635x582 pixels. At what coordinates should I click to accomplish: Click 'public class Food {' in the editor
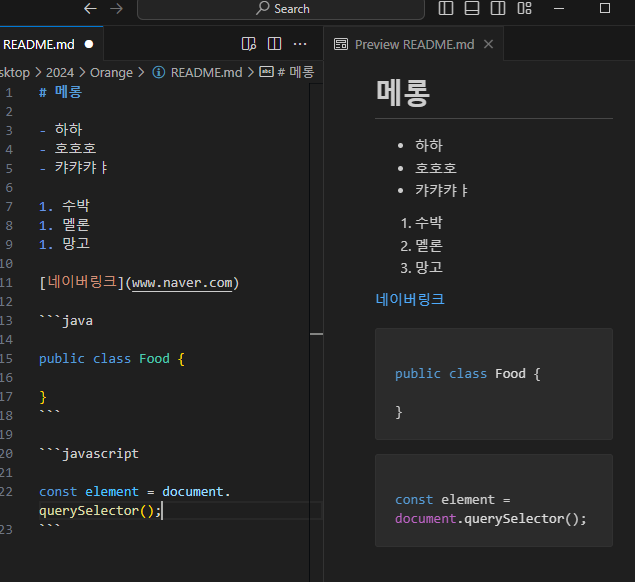[x=112, y=359]
